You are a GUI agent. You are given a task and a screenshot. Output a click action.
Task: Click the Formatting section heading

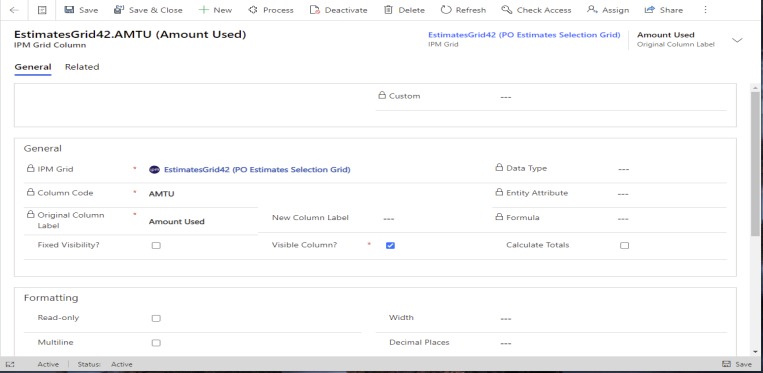pos(51,298)
